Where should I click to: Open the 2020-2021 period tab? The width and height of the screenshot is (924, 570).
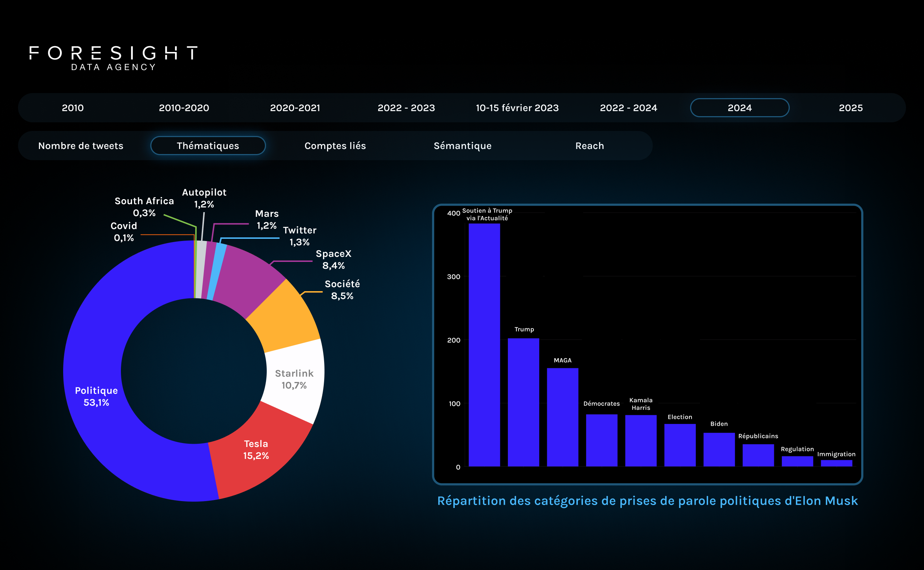pyautogui.click(x=295, y=108)
